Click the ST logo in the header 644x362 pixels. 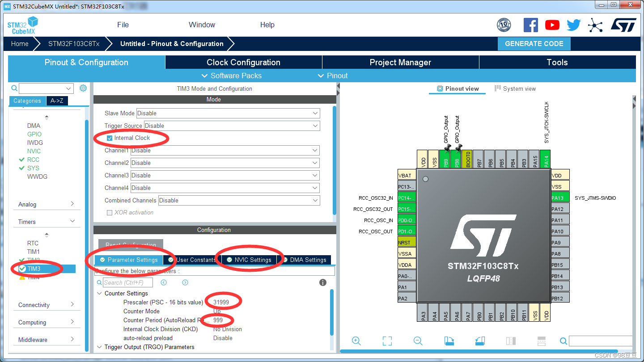(623, 25)
